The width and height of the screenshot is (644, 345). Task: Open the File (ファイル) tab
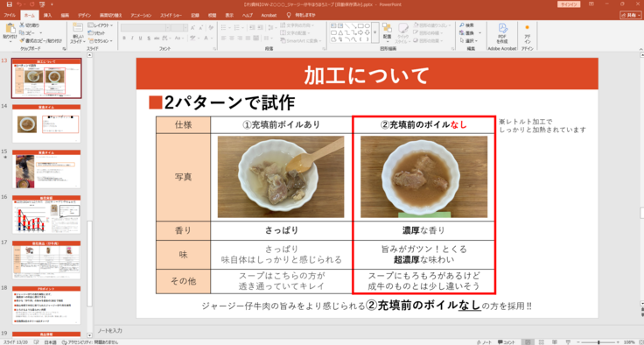[x=10, y=15]
